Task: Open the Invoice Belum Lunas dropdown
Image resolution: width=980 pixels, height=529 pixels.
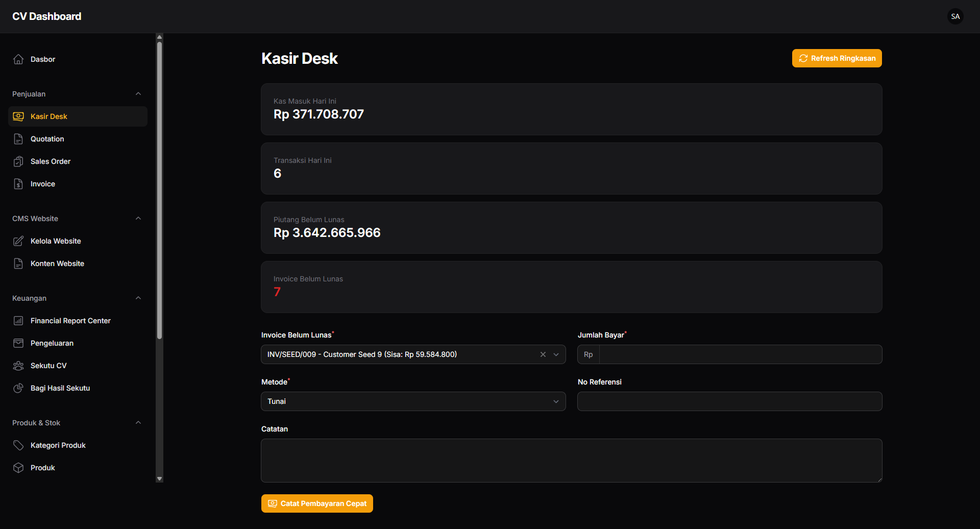Action: [x=556, y=354]
